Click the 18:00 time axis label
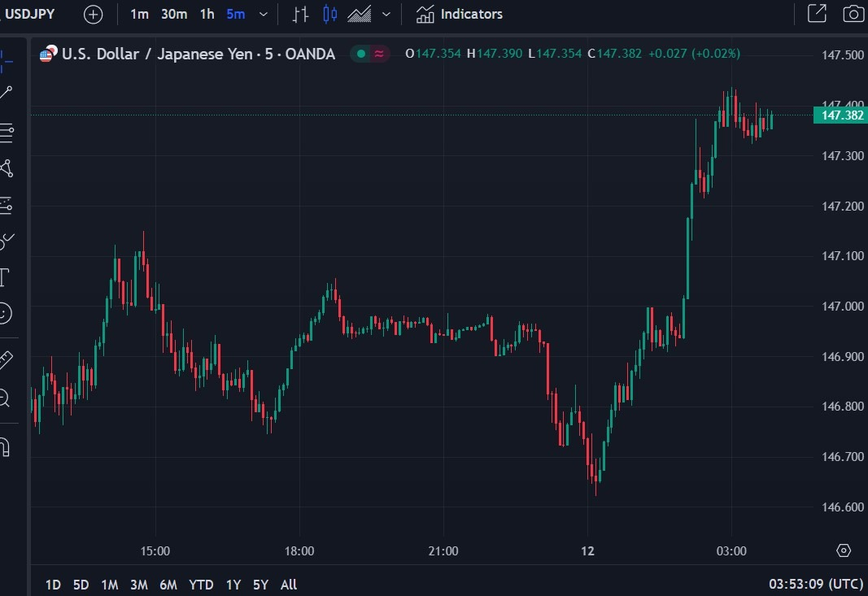 coord(299,551)
